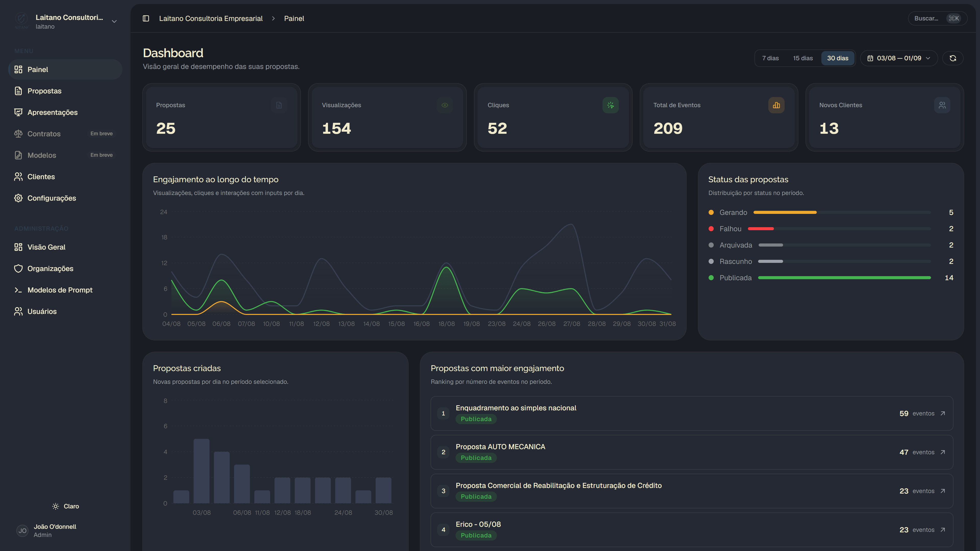Click Laitano Consultoria Empresarial breadcrumb

pos(211,18)
